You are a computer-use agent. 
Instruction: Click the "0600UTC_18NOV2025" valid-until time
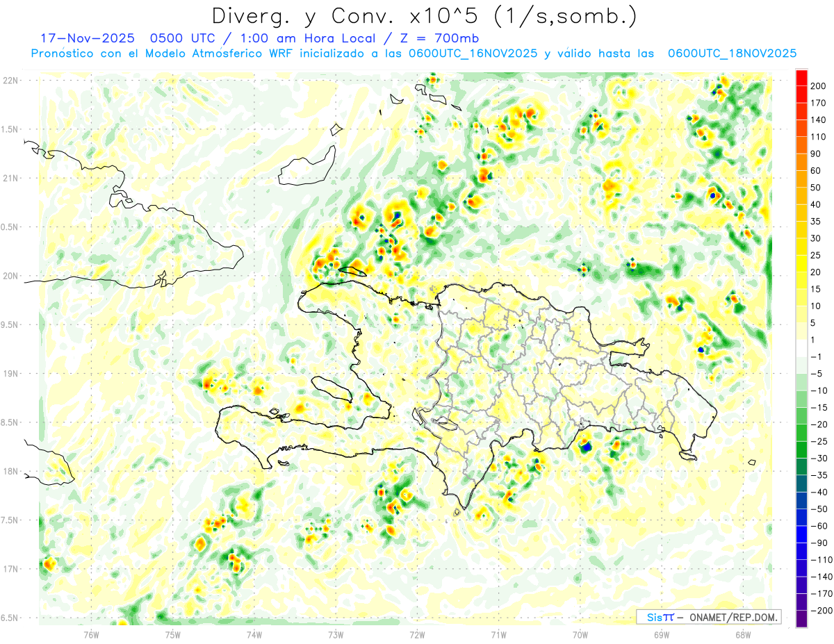732,53
